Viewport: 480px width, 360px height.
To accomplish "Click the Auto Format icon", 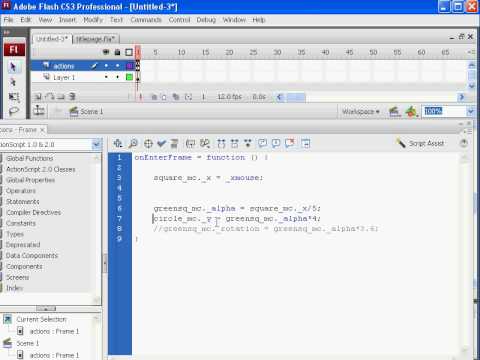I will 174,143.
